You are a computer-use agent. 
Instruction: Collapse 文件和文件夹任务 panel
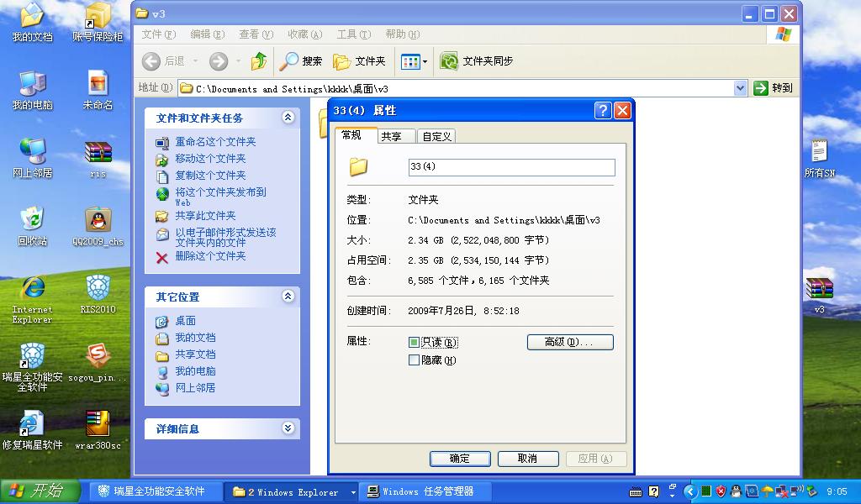point(288,118)
